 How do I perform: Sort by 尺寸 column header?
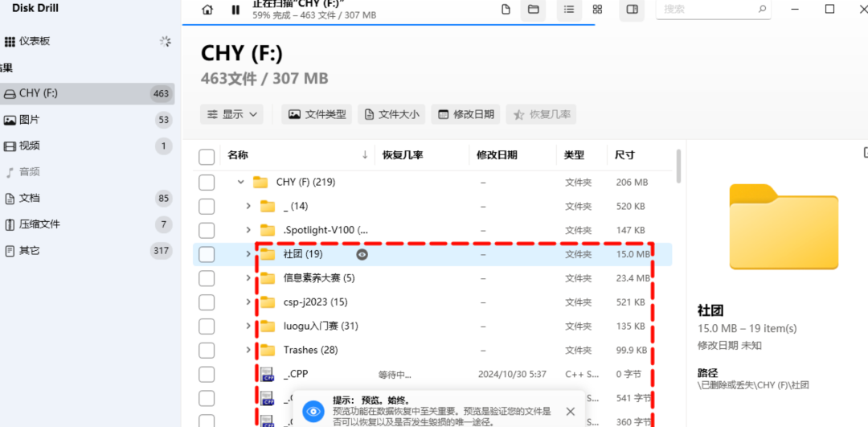click(x=625, y=156)
